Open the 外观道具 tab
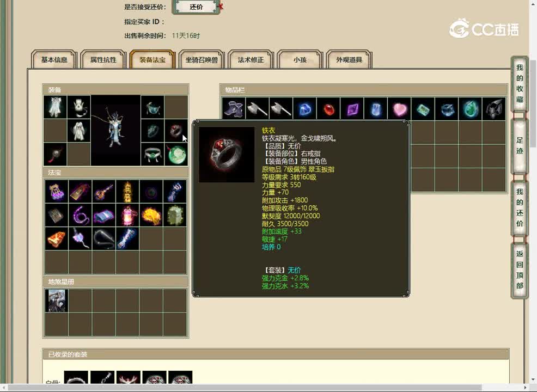Viewport: 537px width, 392px height. [349, 59]
